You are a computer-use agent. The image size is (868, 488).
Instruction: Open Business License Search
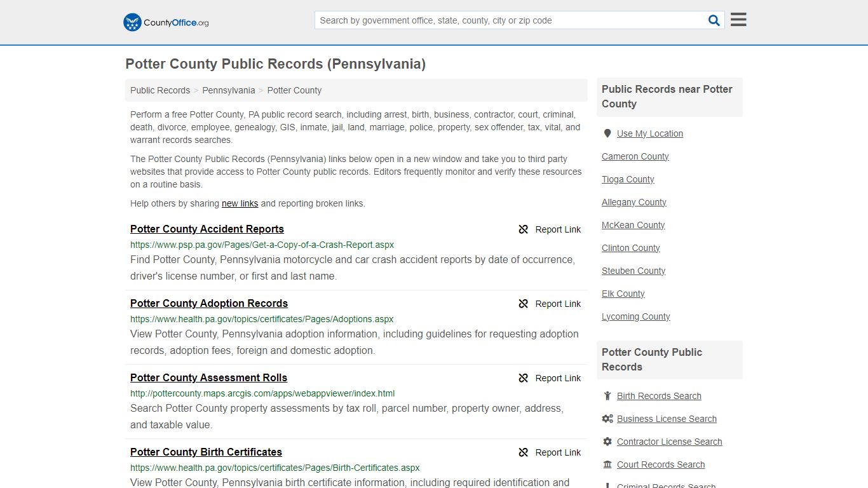[667, 419]
